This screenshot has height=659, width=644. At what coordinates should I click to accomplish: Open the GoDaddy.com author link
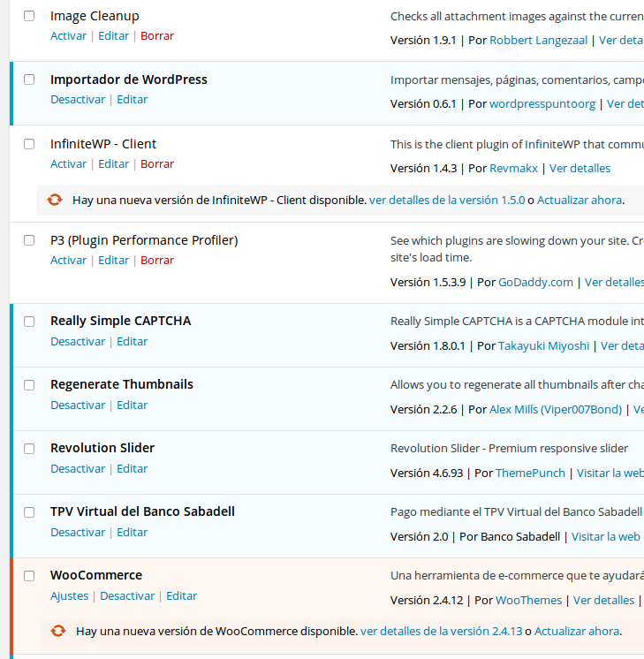coord(535,282)
